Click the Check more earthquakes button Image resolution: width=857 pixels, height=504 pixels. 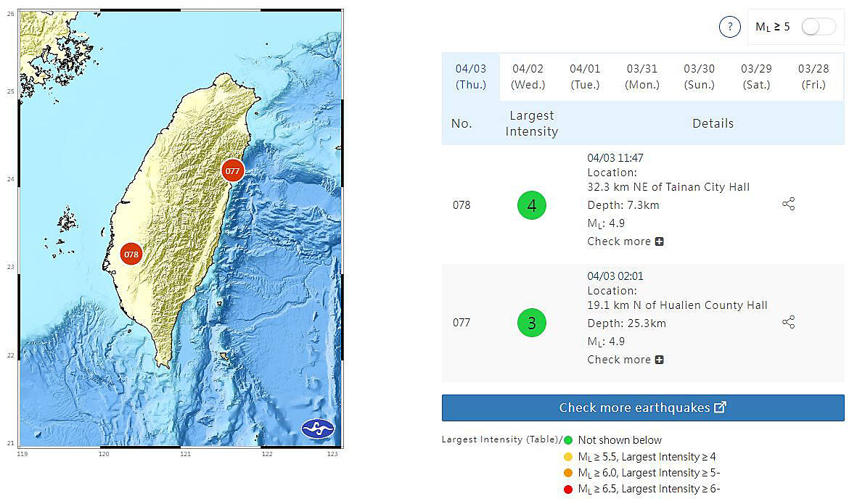coord(643,408)
